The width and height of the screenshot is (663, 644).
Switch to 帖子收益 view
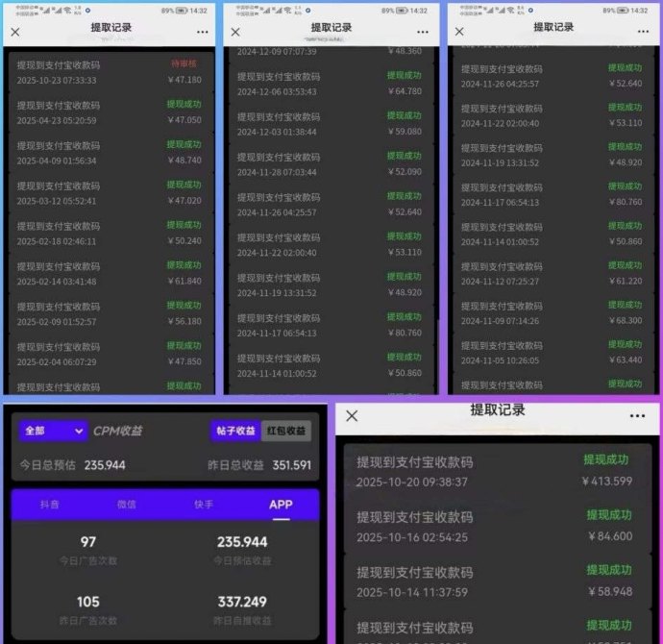pos(235,431)
